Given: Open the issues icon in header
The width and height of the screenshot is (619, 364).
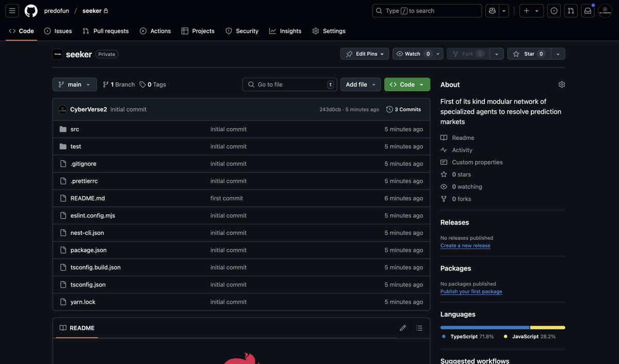Looking at the screenshot, I should (554, 11).
